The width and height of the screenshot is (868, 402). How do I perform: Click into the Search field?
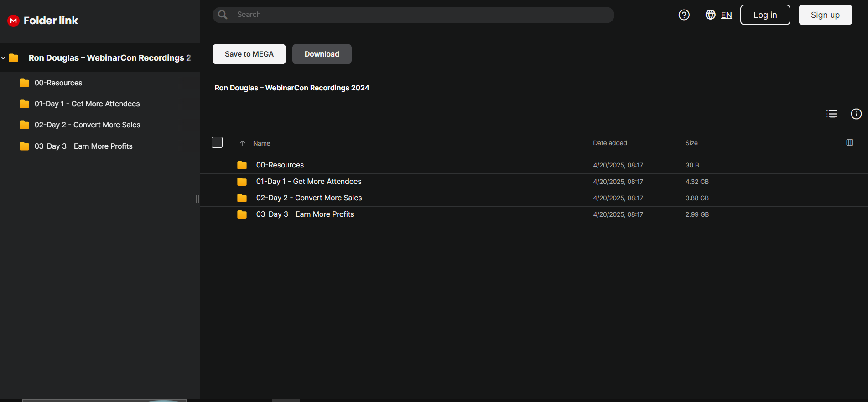coord(413,15)
